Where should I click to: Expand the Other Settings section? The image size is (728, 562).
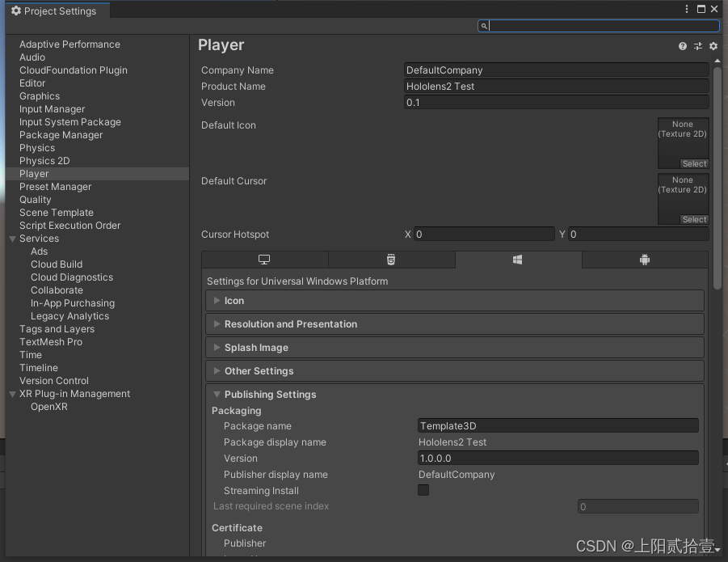click(455, 371)
